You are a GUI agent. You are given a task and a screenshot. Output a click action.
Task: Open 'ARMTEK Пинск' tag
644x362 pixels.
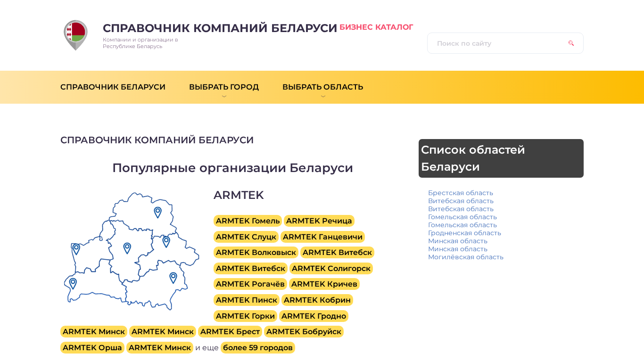pyautogui.click(x=247, y=300)
